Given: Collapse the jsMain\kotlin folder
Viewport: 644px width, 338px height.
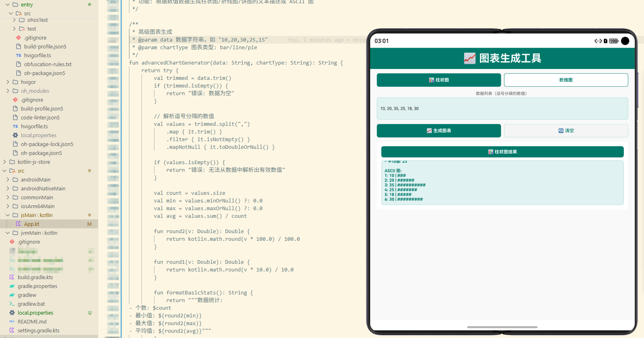Looking at the screenshot, I should click(x=8, y=215).
